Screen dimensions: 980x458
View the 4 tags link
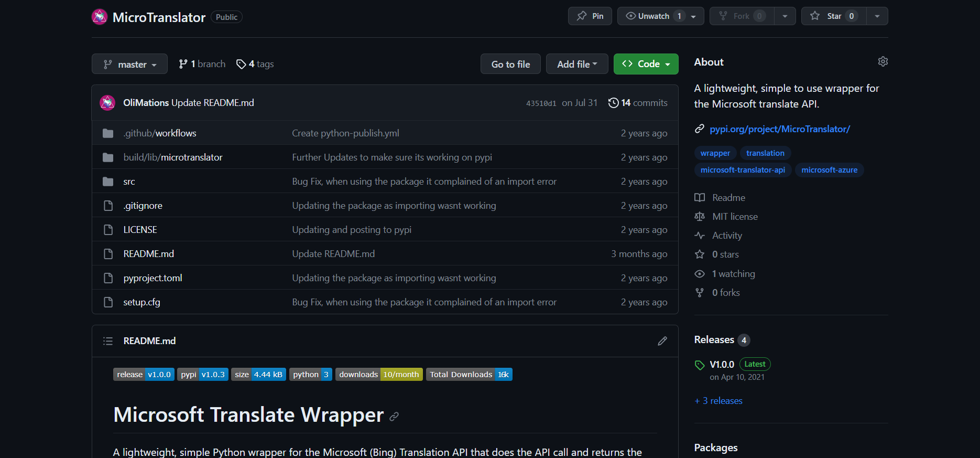255,64
